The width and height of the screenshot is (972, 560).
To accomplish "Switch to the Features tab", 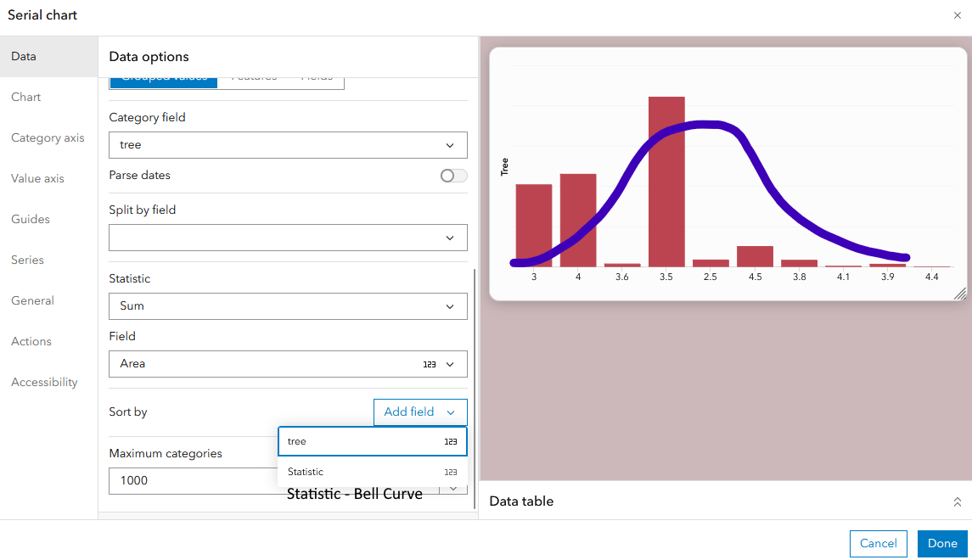I will pyautogui.click(x=254, y=76).
